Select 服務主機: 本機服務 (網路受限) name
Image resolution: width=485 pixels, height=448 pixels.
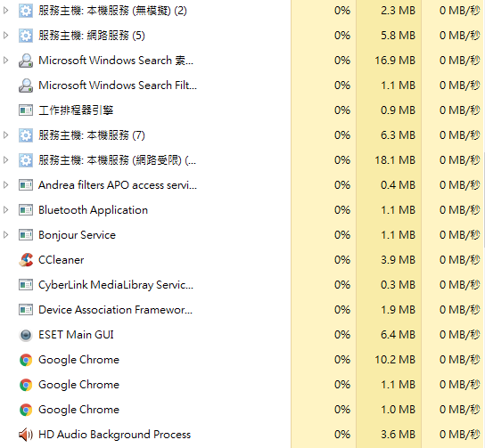click(x=117, y=160)
